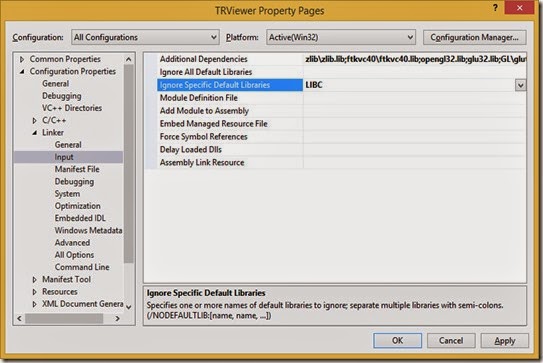
Task: Click the Cancel button
Action: click(451, 340)
